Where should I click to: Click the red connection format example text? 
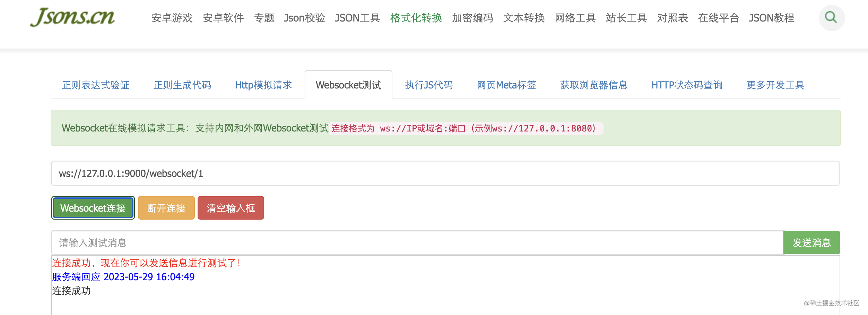coord(466,128)
